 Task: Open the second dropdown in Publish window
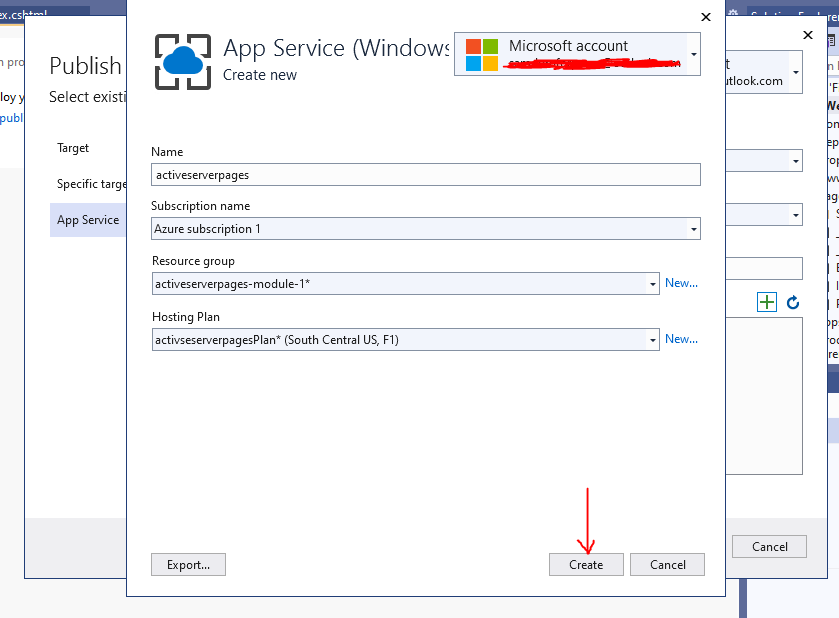(x=796, y=215)
